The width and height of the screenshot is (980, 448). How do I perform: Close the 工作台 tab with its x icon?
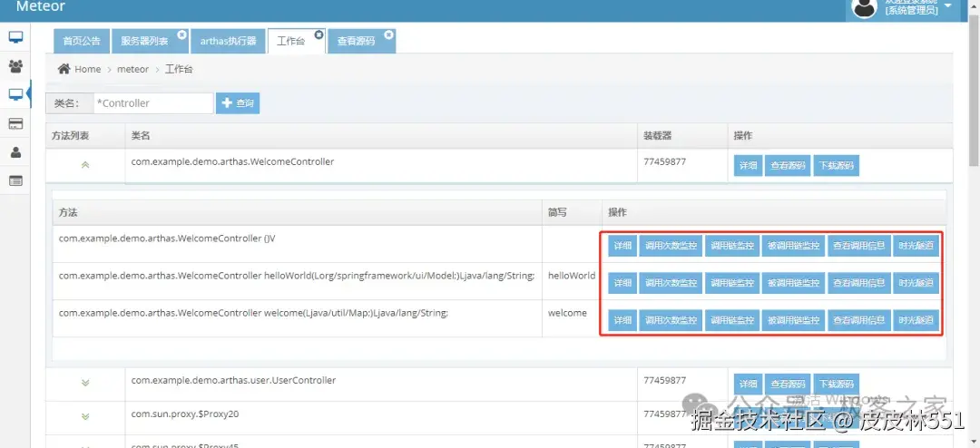pos(318,34)
